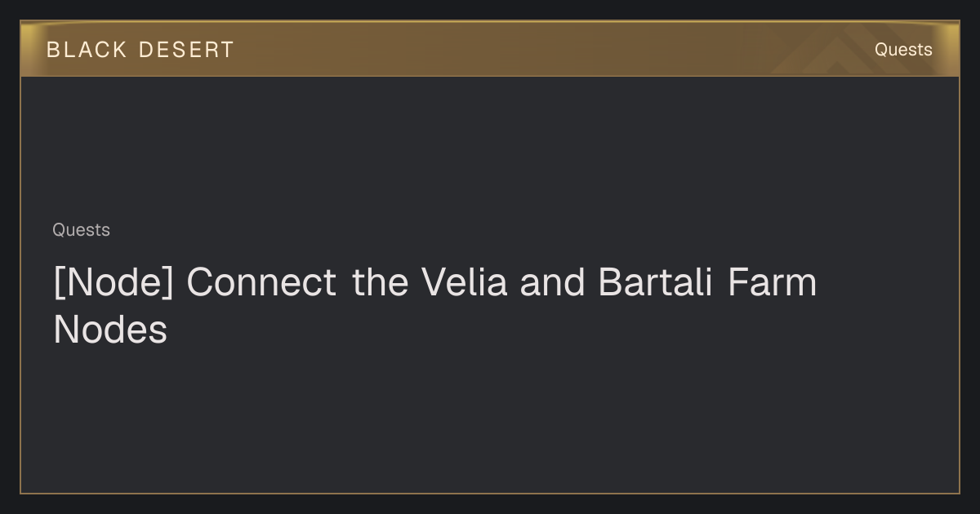Select the word "Velia" in the quest title

pyautogui.click(x=464, y=282)
